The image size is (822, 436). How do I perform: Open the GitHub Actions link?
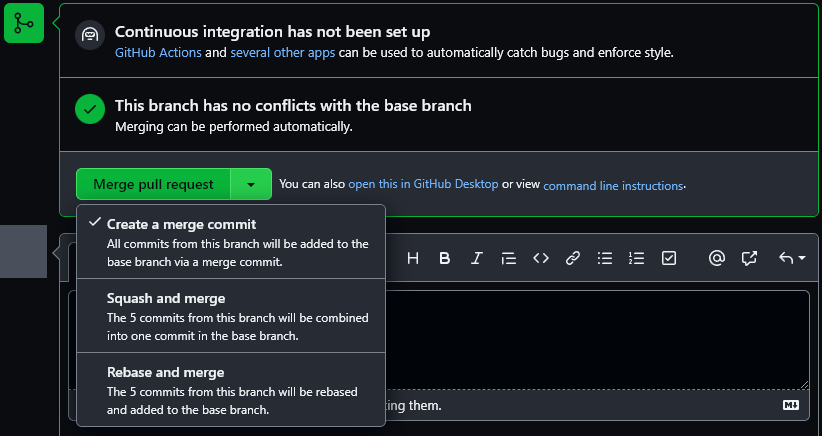(158, 52)
